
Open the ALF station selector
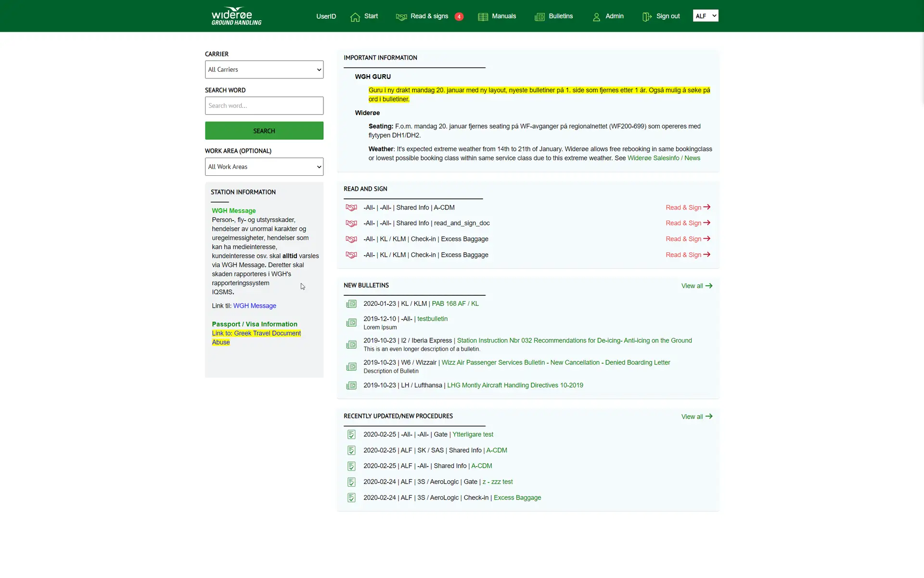point(706,16)
